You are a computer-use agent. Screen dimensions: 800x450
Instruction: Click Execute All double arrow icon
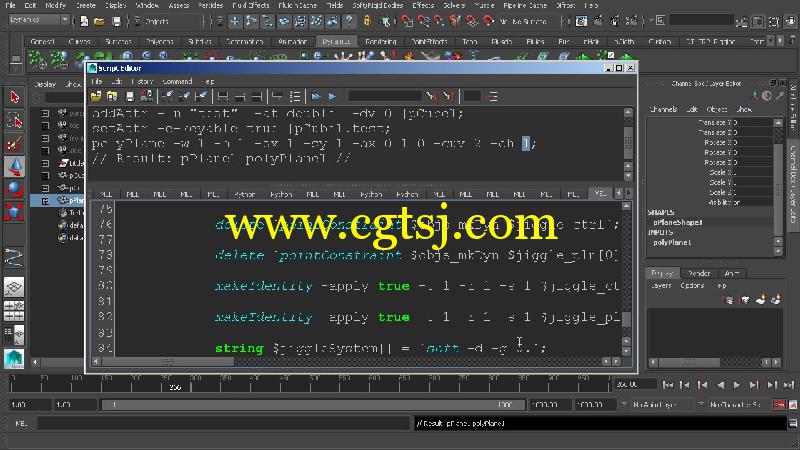pyautogui.click(x=316, y=96)
